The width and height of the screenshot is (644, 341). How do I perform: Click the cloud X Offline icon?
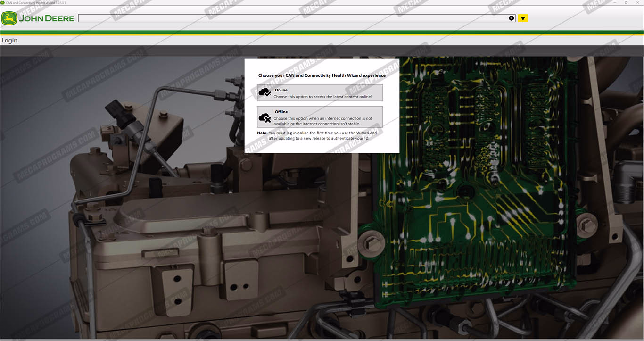265,117
